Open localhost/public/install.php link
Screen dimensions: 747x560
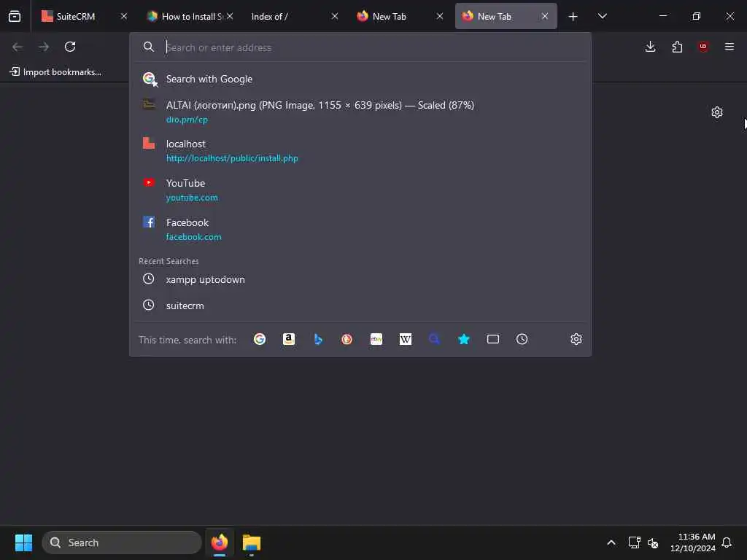[232, 158]
